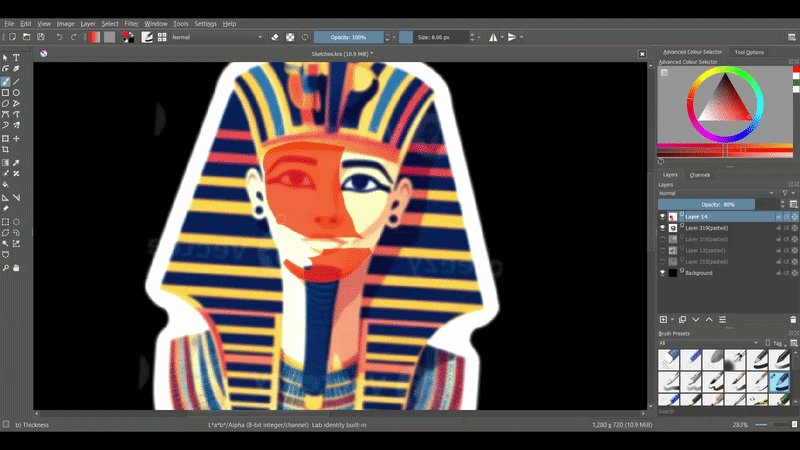Select the Zoom tool
Viewport: 800px width, 450px height.
(x=6, y=268)
